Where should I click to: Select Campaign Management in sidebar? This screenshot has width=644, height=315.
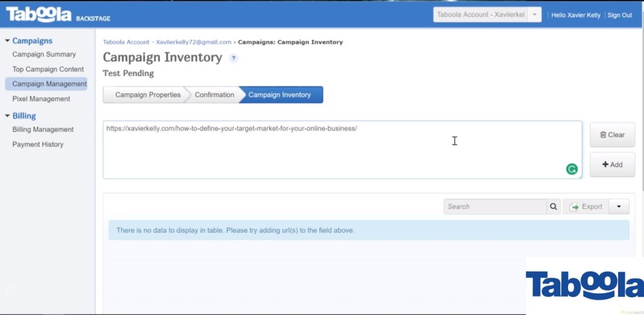(49, 84)
